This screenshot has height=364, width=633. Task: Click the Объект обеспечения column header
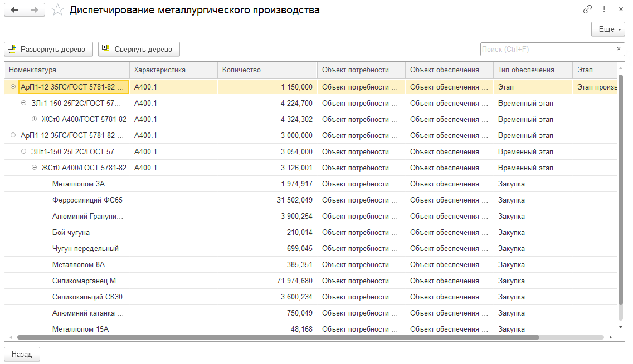[x=449, y=70]
